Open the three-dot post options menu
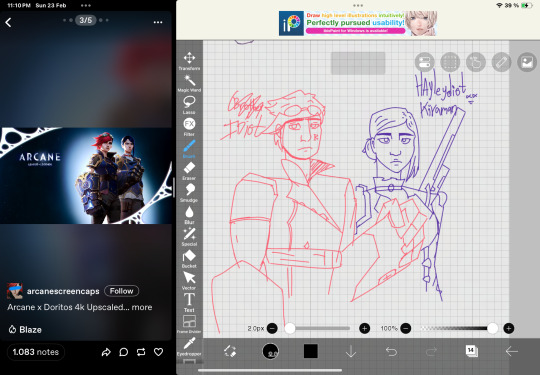The width and height of the screenshot is (540, 375). click(158, 22)
